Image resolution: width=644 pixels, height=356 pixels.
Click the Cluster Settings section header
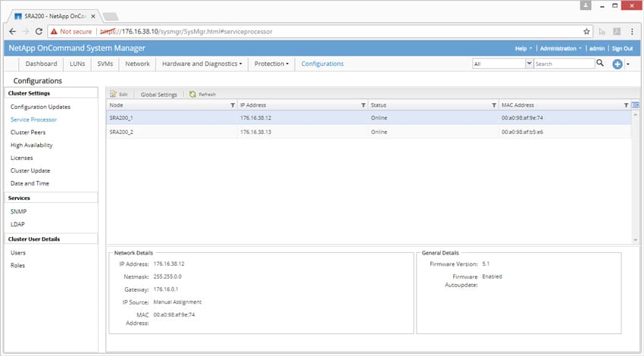click(52, 93)
